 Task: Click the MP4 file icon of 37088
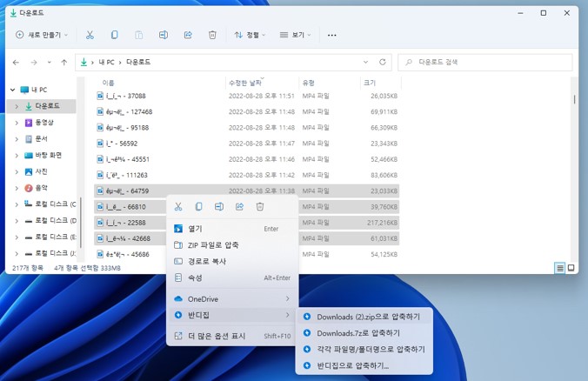tap(100, 96)
